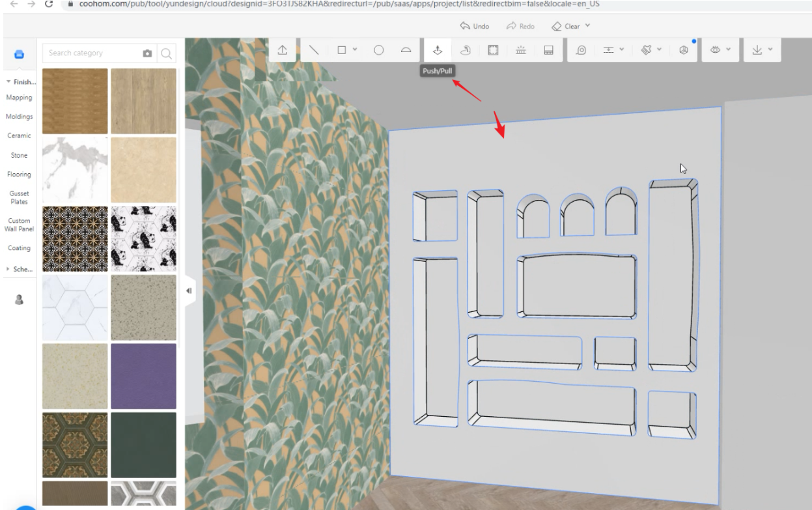The image size is (812, 510).
Task: Collapse the Finish category tree
Action: coord(8,82)
